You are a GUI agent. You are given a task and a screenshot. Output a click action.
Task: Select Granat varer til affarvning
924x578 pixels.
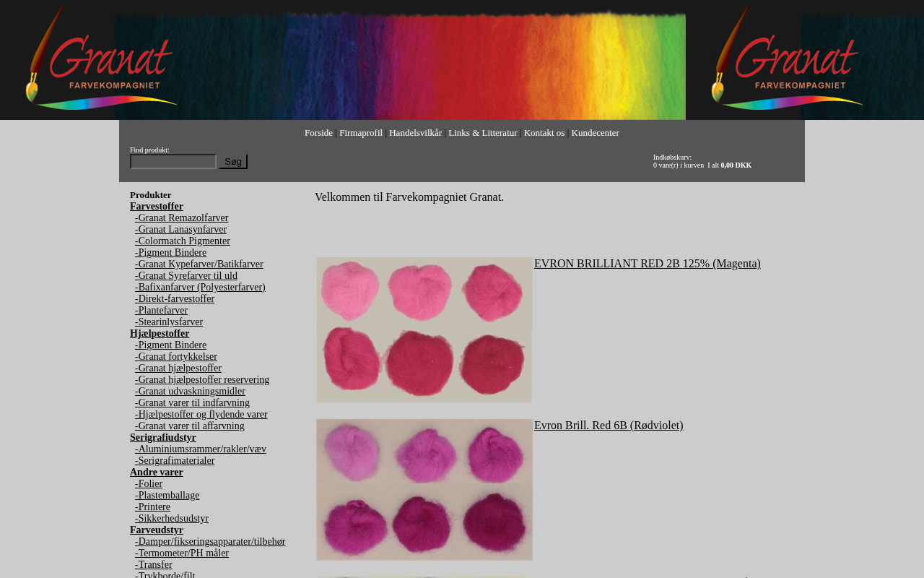pos(190,426)
